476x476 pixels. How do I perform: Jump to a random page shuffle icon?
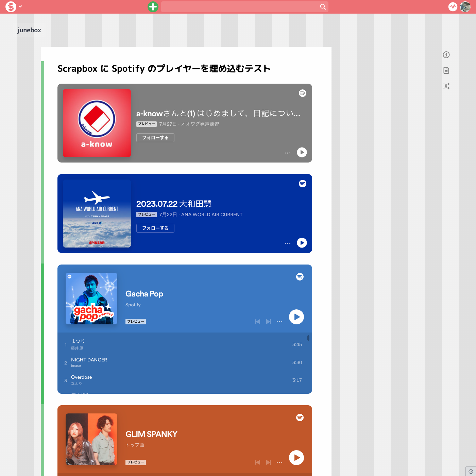(x=446, y=86)
